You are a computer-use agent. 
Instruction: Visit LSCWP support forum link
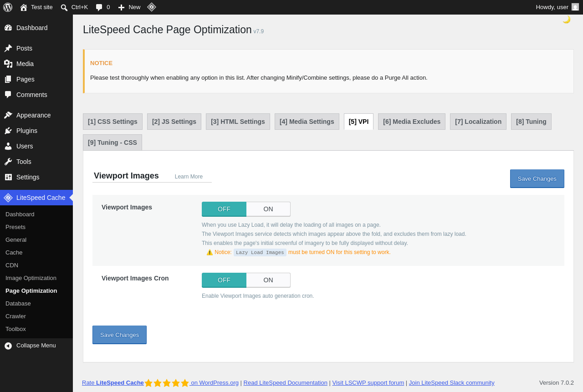pyautogui.click(x=368, y=383)
